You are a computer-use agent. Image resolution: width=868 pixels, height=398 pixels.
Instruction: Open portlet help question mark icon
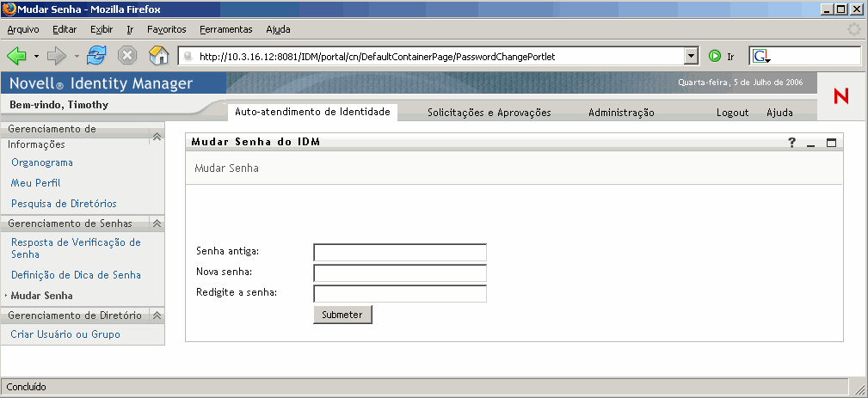coord(792,143)
